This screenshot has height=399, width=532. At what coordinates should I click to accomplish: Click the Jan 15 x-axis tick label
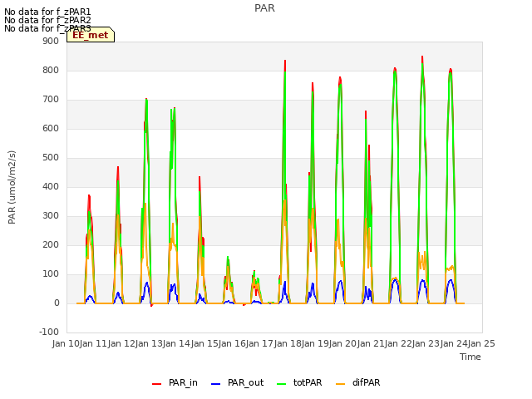204,343
